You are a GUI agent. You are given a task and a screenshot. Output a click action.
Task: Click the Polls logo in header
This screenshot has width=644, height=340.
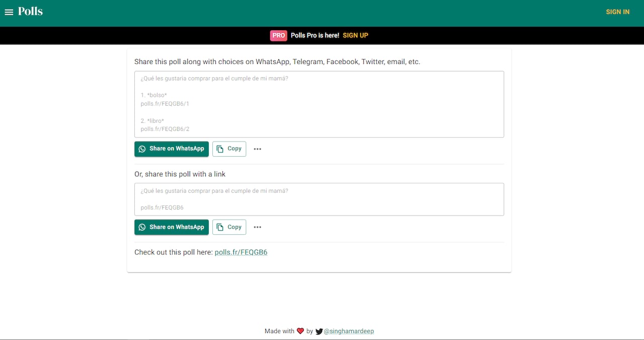coord(31,12)
